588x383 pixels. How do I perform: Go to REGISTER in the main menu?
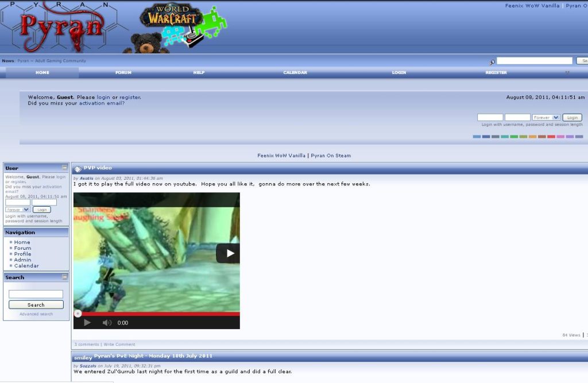click(x=496, y=73)
